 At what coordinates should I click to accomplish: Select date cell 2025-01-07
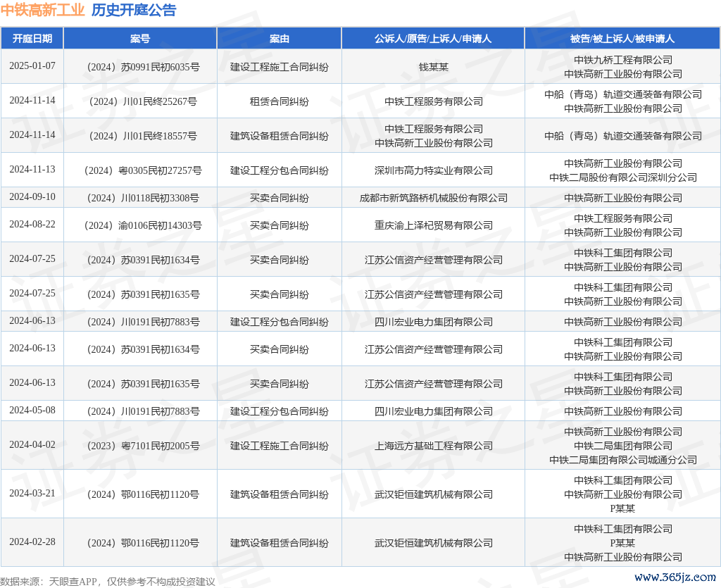point(32,65)
